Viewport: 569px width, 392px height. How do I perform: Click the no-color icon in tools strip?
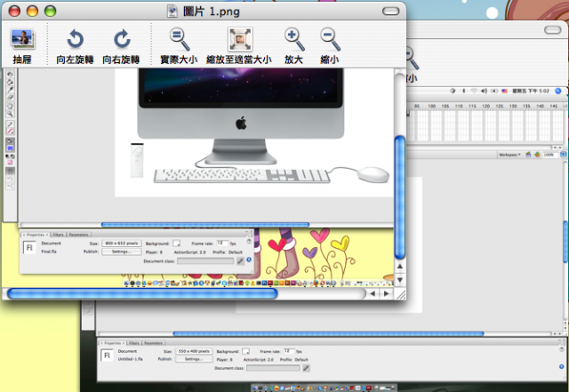[x=10, y=163]
